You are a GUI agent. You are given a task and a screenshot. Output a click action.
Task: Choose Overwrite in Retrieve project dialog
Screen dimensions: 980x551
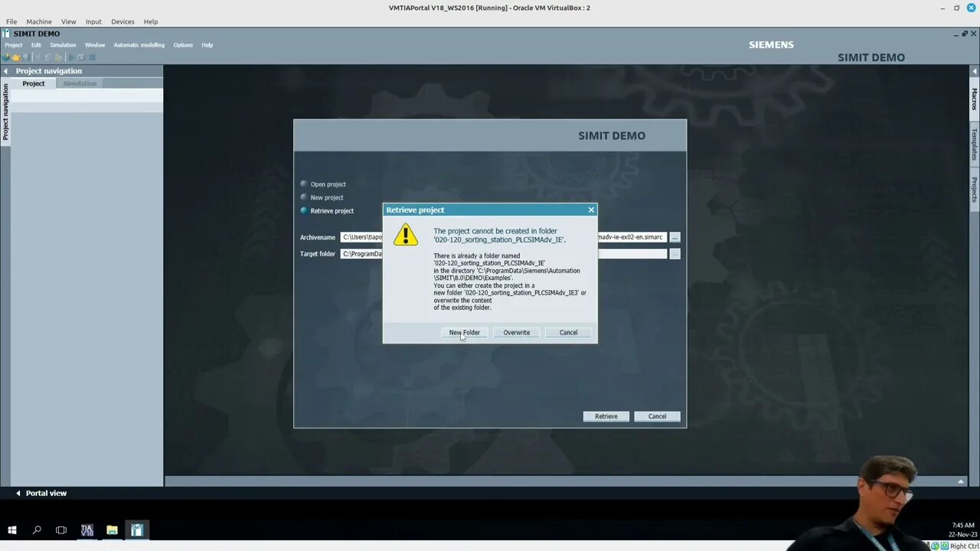click(516, 332)
